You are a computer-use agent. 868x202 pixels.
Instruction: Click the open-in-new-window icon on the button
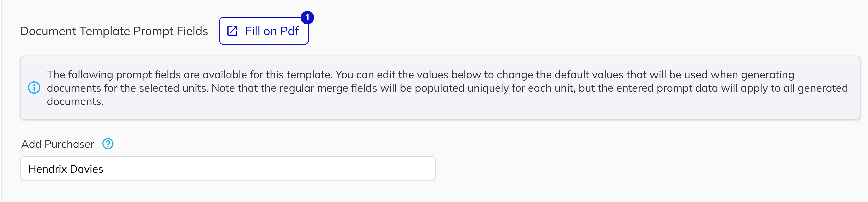[232, 31]
